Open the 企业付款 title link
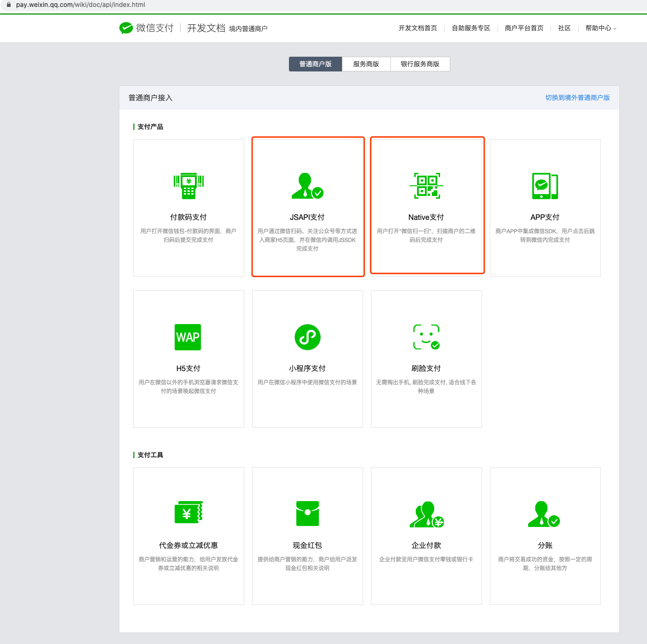Viewport: 647px width, 644px height. (426, 545)
